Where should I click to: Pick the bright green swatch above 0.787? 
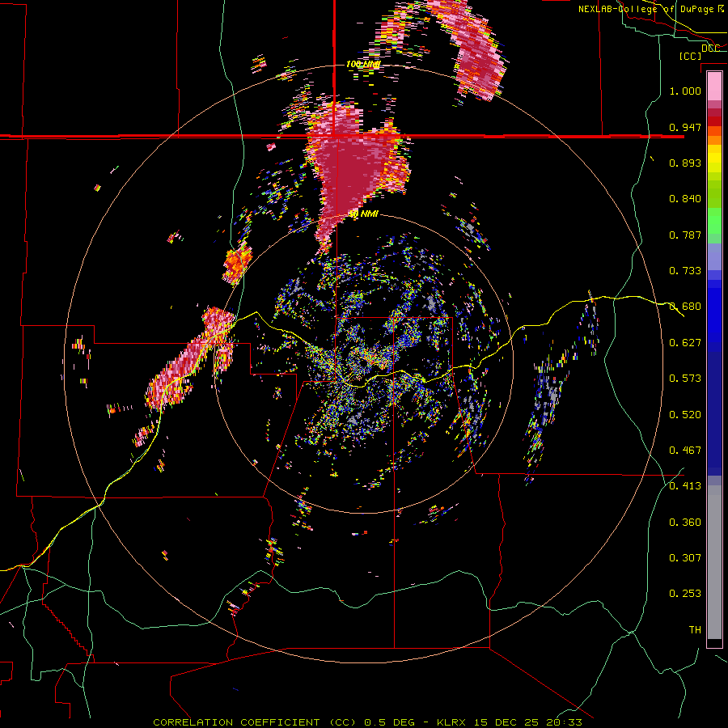point(714,221)
